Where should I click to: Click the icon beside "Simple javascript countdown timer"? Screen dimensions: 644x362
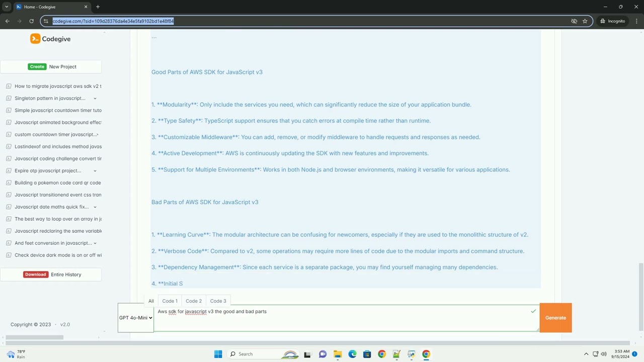(9, 110)
